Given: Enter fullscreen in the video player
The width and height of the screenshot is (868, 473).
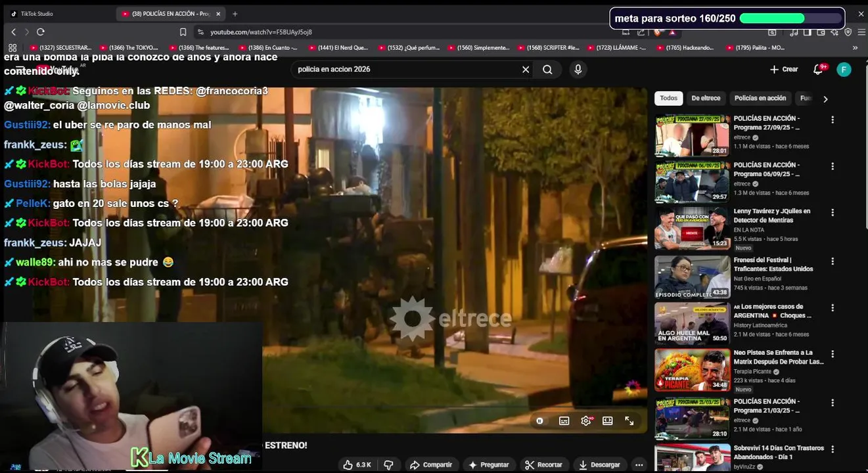Looking at the screenshot, I should click(629, 421).
